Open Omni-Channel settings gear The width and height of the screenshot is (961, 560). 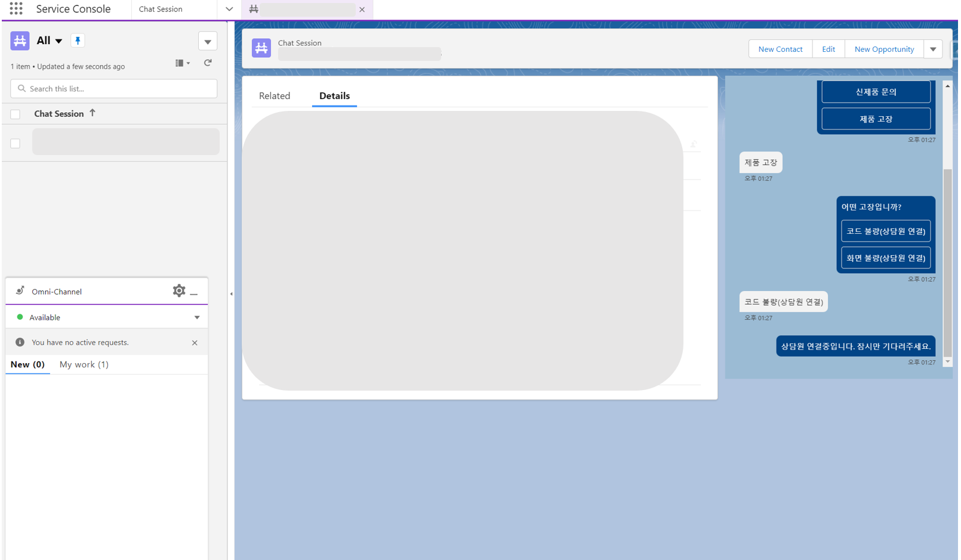tap(178, 290)
